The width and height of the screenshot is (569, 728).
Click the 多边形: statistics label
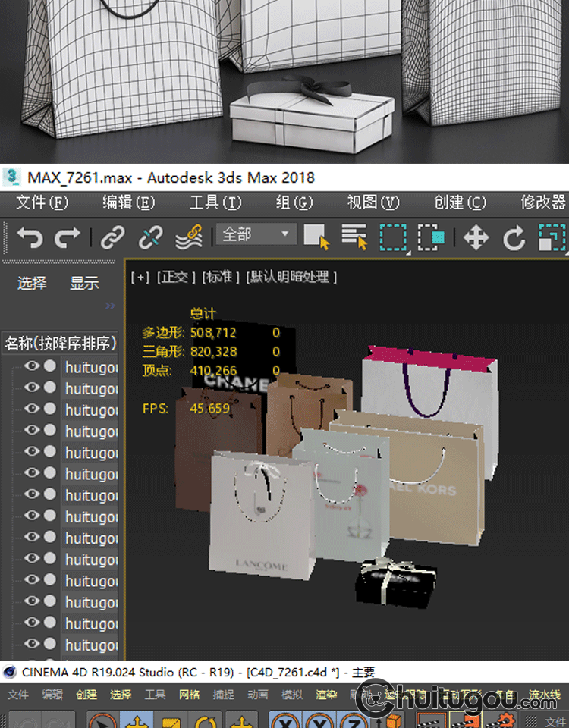(163, 333)
